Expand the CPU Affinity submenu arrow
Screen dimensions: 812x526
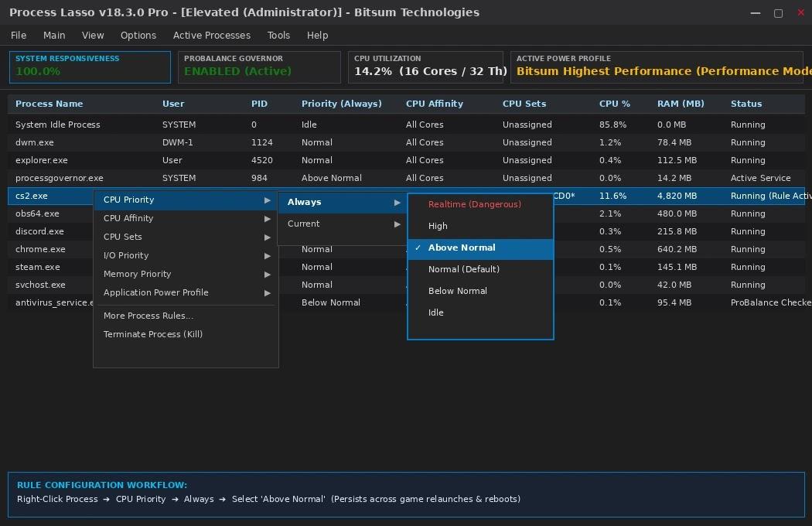268,219
